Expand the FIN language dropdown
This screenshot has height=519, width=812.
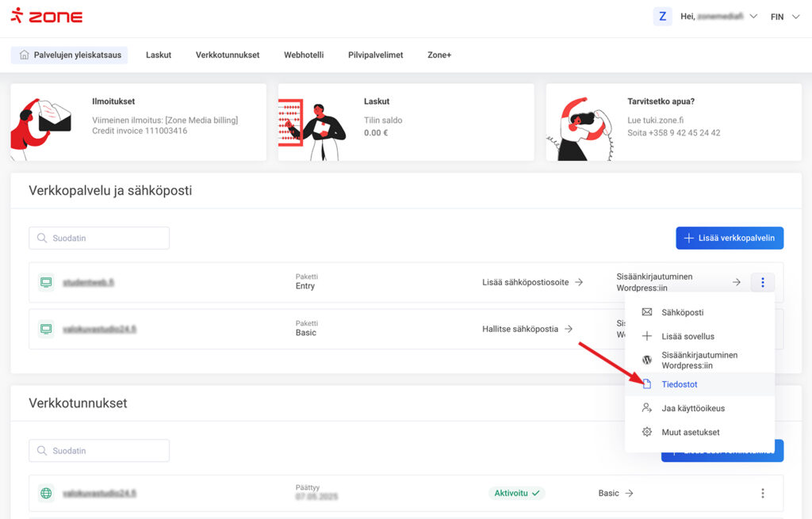785,17
